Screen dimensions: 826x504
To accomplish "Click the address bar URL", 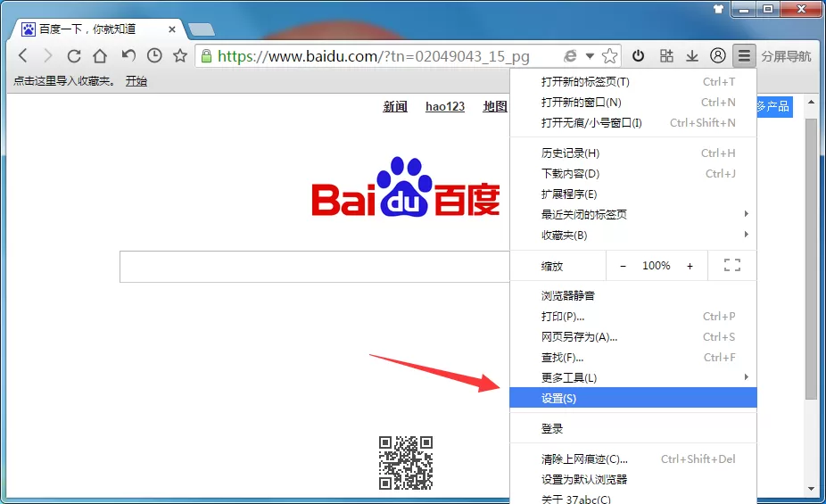I will click(x=374, y=56).
